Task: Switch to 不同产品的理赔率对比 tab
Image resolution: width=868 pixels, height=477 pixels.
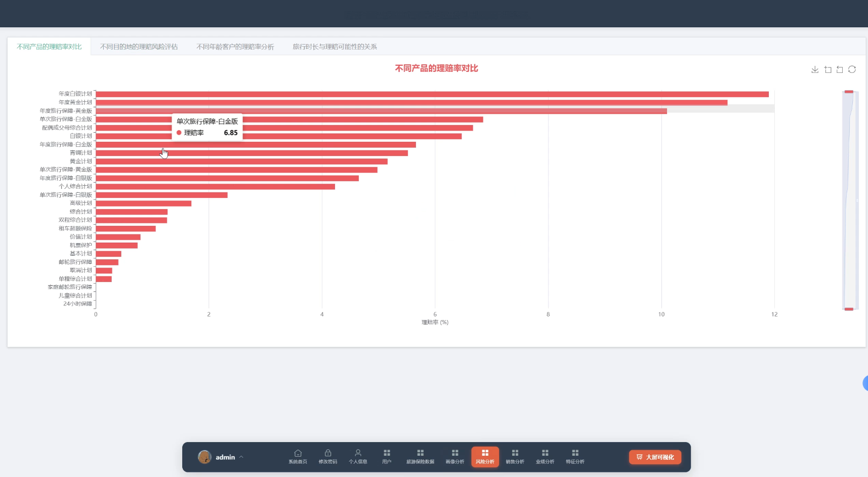Action: tap(49, 47)
